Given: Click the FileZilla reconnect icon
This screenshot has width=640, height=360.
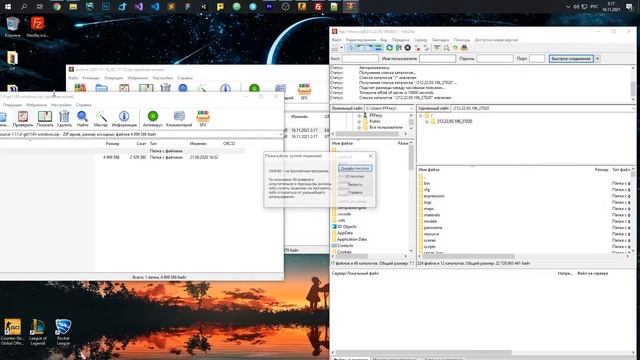Looking at the screenshot, I should pos(426,48).
